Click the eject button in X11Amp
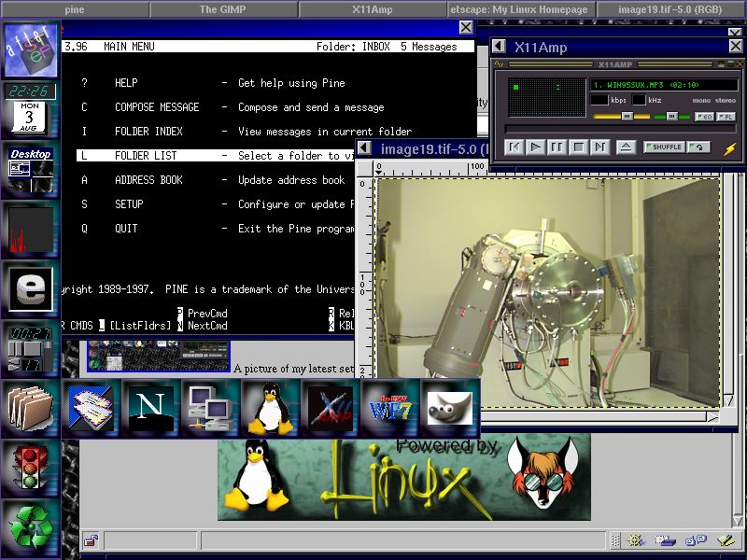 coord(626,147)
